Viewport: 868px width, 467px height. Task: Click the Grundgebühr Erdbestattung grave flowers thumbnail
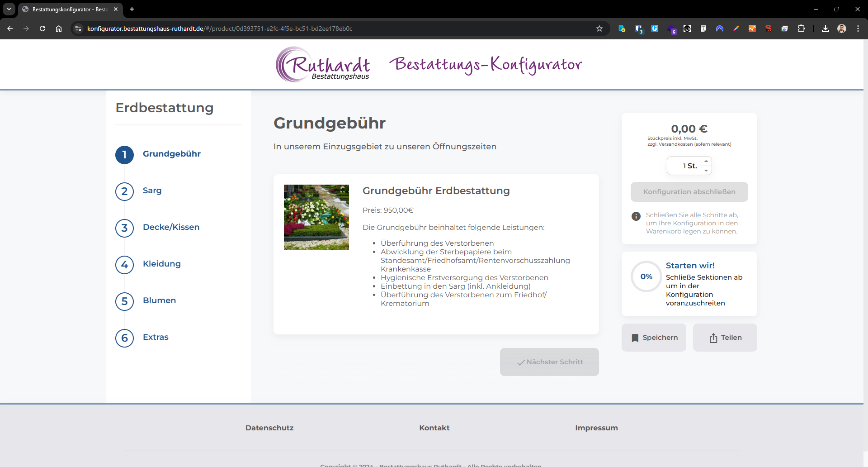click(316, 217)
